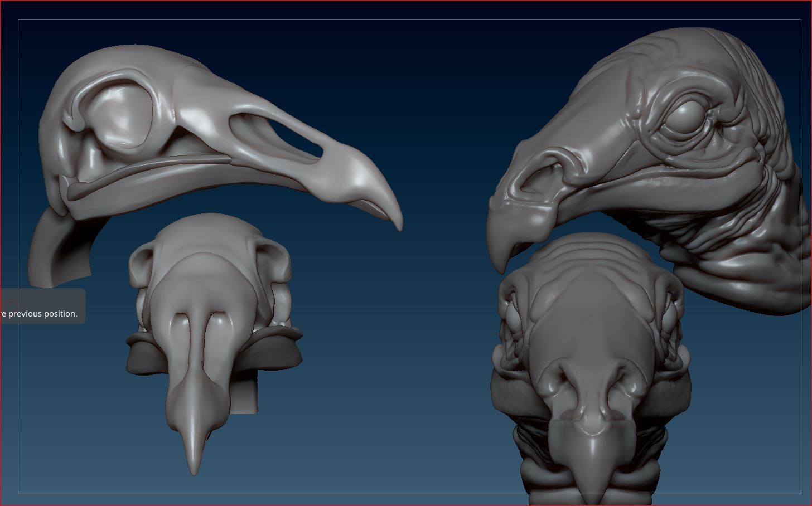This screenshot has height=506, width=812.
Task: Select the front-view vulture head sculpt
Action: click(591, 346)
